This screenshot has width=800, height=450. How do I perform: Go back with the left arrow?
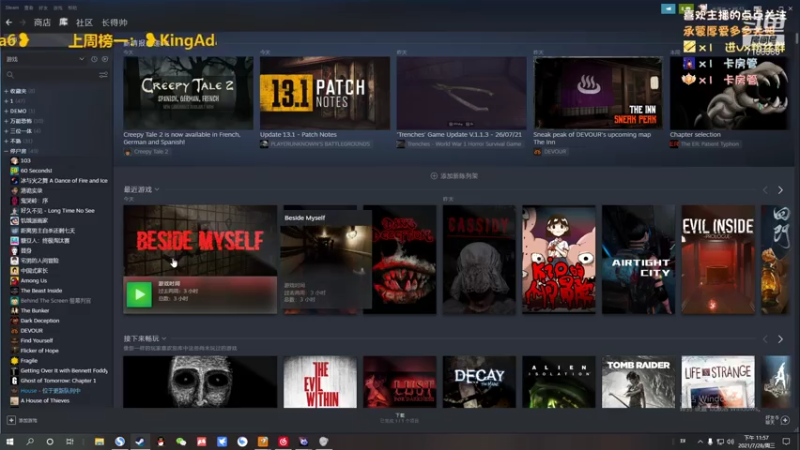point(9,22)
